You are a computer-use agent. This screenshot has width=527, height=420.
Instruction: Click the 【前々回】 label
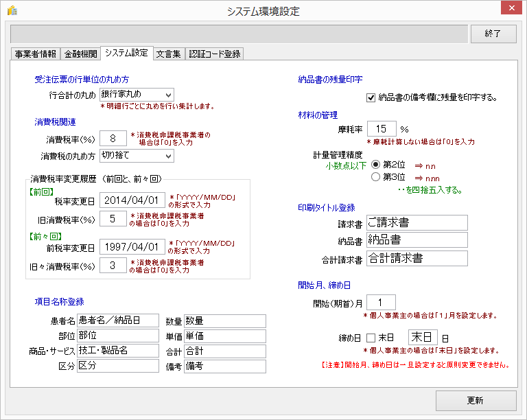[45, 237]
